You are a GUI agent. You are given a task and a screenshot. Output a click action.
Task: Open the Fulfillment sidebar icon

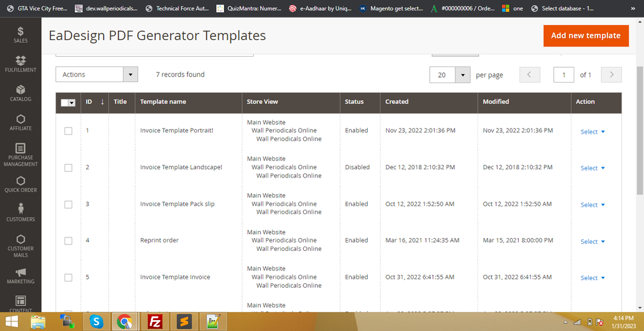coord(21,61)
